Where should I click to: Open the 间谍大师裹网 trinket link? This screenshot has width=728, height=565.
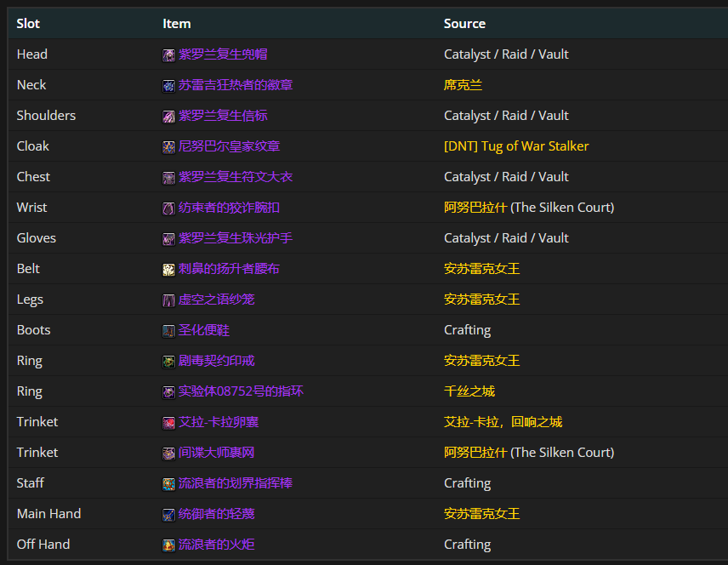coord(216,453)
